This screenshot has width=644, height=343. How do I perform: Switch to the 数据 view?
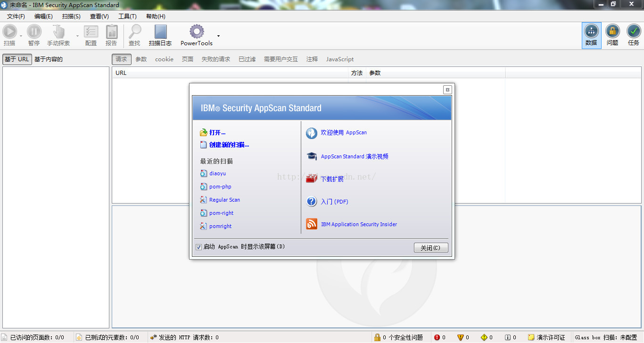click(591, 35)
